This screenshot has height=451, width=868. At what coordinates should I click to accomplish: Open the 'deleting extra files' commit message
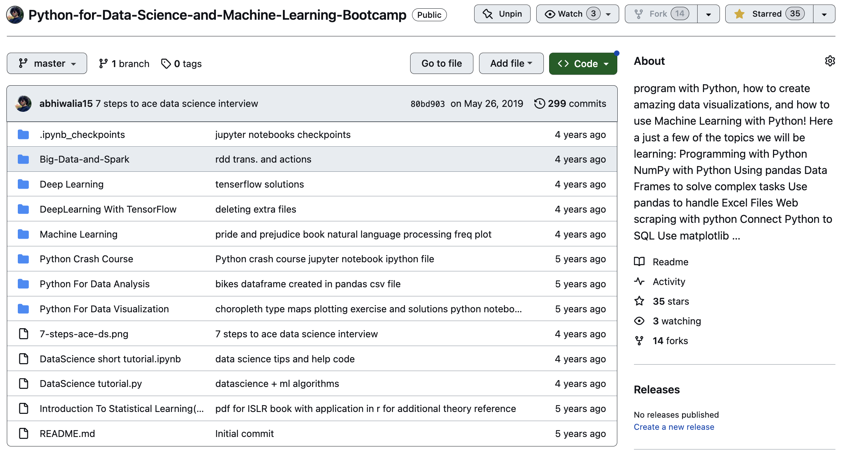pyautogui.click(x=256, y=209)
